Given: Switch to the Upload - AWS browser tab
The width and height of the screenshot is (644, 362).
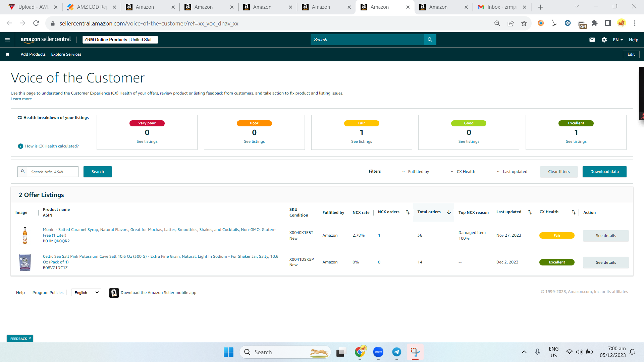Looking at the screenshot, I should pyautogui.click(x=33, y=7).
